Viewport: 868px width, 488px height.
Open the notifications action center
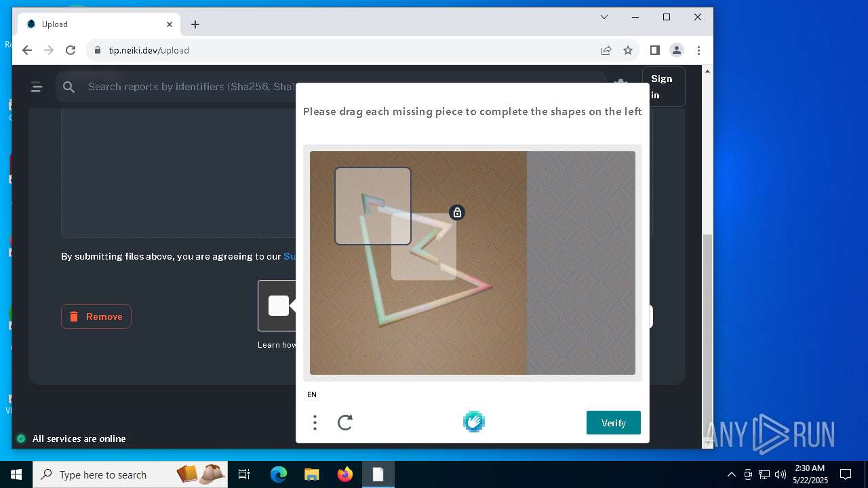[846, 474]
